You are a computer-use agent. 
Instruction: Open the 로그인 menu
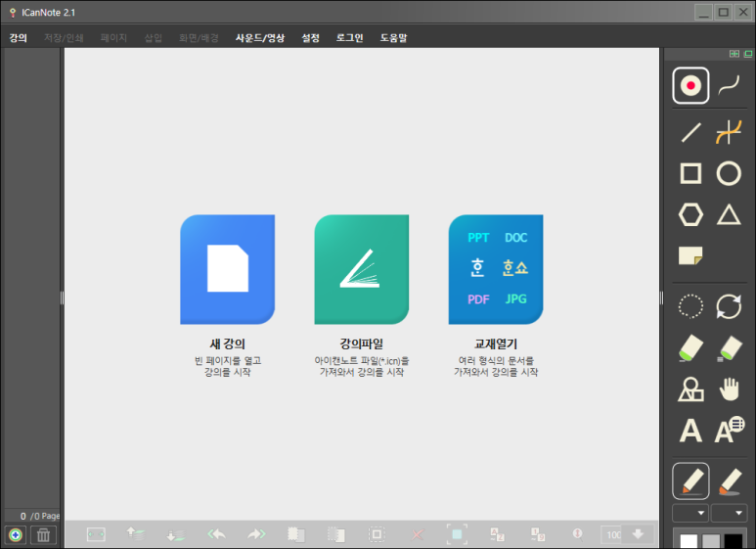pos(349,37)
